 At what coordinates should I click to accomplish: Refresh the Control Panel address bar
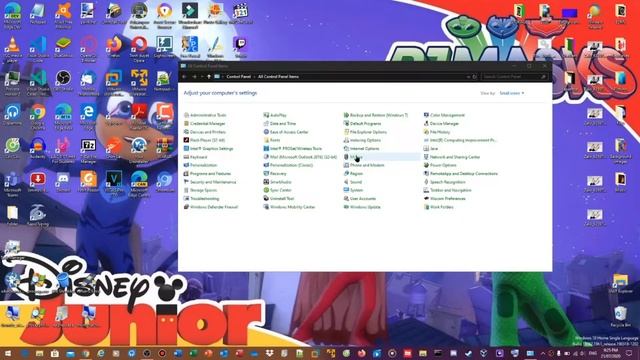(x=475, y=76)
